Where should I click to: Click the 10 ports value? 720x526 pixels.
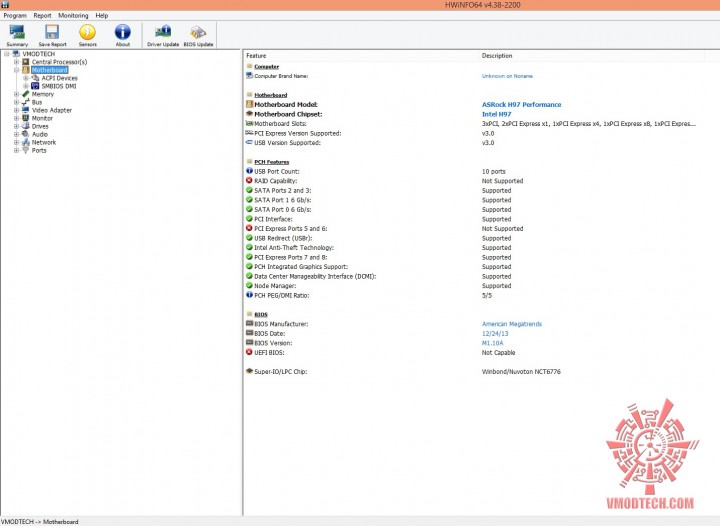[x=494, y=172]
